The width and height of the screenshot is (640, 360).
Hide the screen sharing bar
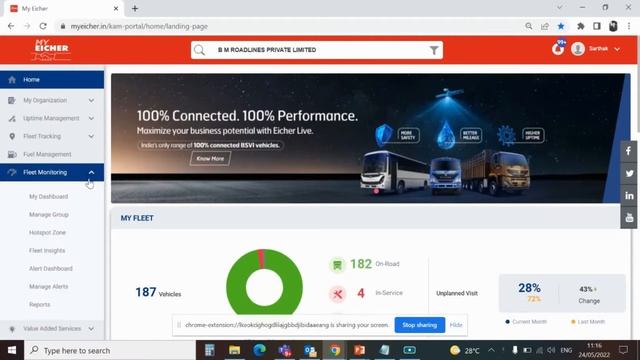456,325
